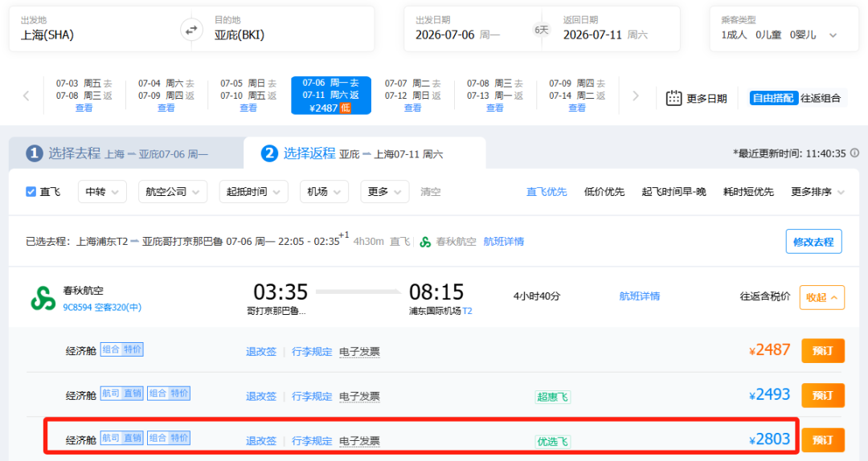This screenshot has width=868, height=461.
Task: View 07-07 to 07-12 date option
Action: tap(413, 96)
